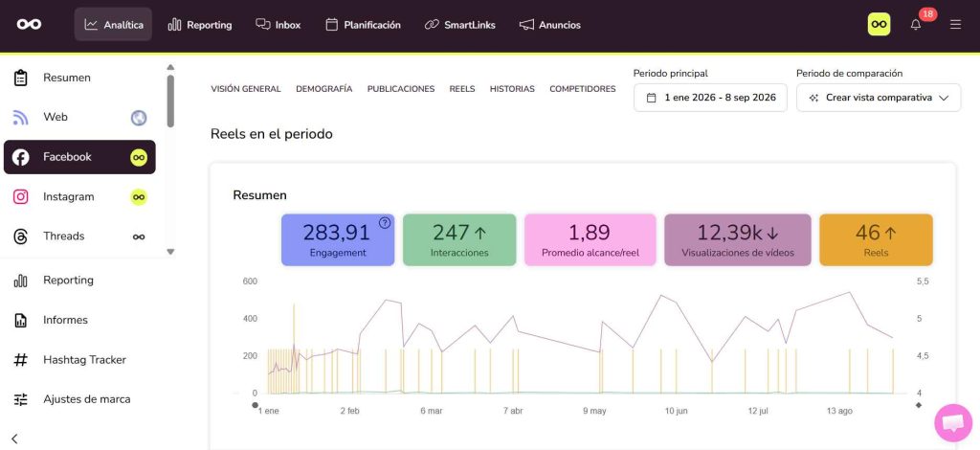Open Planificación in the top navigation
The image size is (980, 450).
pos(363,25)
